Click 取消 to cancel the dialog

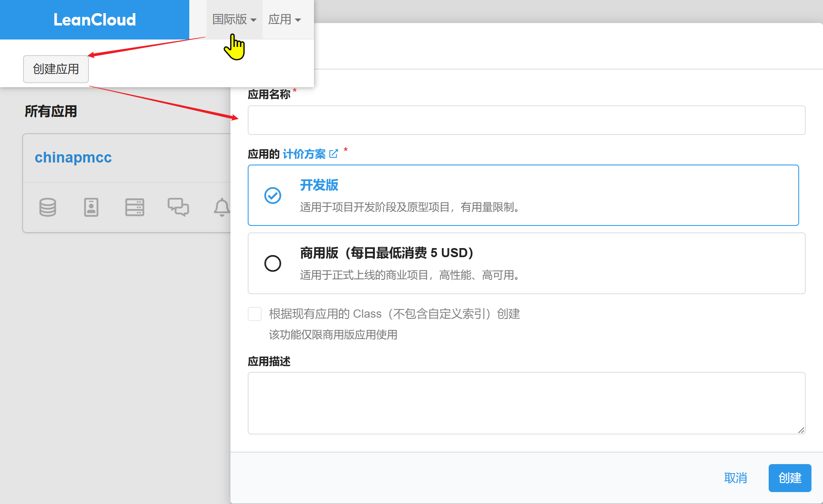click(735, 478)
